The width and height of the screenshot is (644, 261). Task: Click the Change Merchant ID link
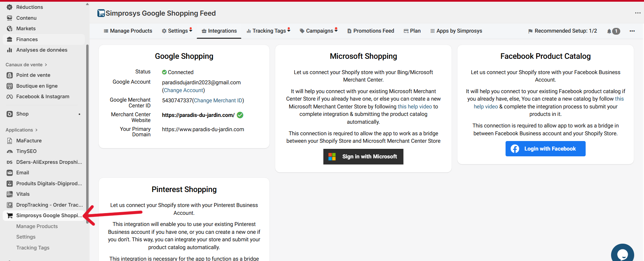coord(218,101)
